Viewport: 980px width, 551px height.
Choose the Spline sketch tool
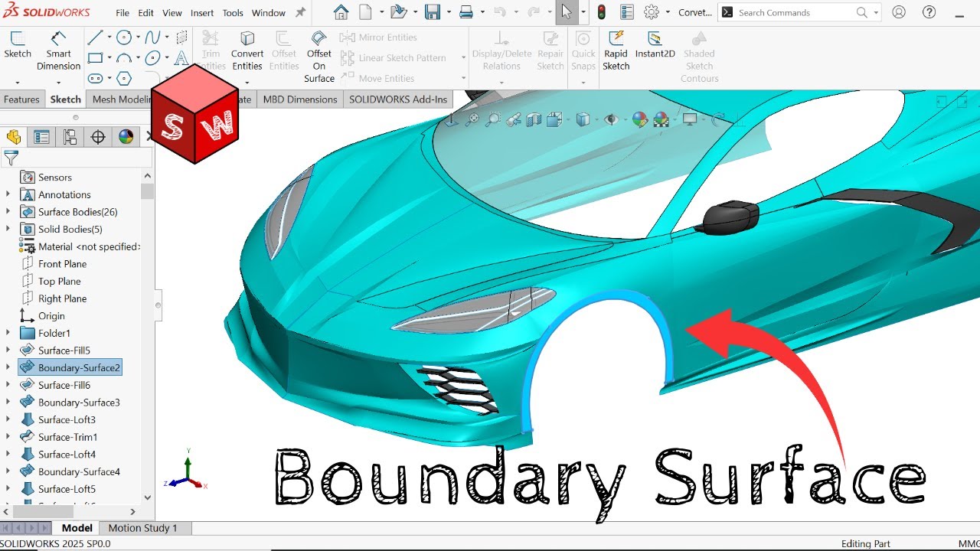(x=152, y=37)
